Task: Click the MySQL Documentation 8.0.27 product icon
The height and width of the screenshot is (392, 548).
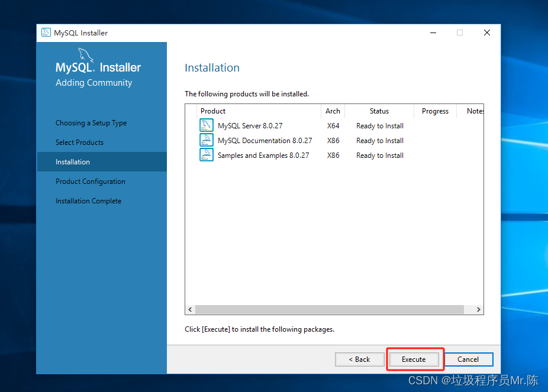Action: click(x=206, y=140)
